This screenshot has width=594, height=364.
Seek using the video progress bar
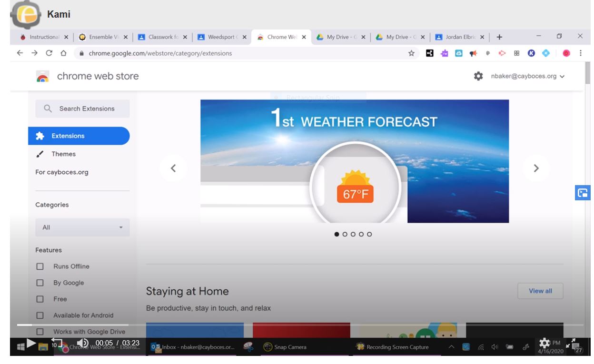[300, 325]
